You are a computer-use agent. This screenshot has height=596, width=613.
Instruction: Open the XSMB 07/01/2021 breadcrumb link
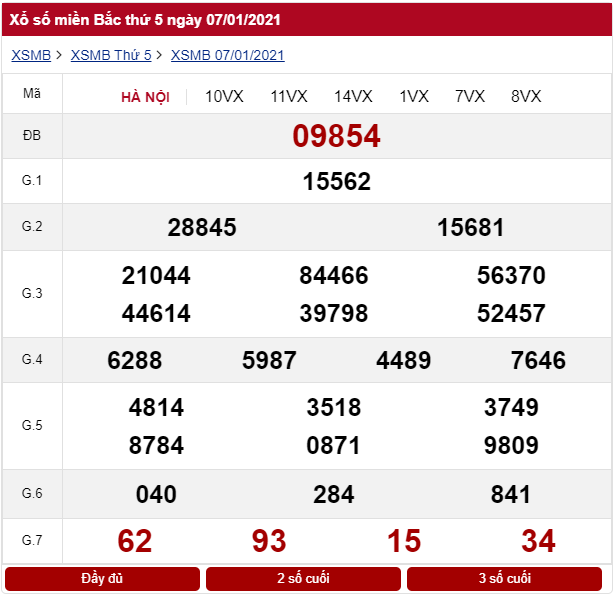pyautogui.click(x=228, y=55)
